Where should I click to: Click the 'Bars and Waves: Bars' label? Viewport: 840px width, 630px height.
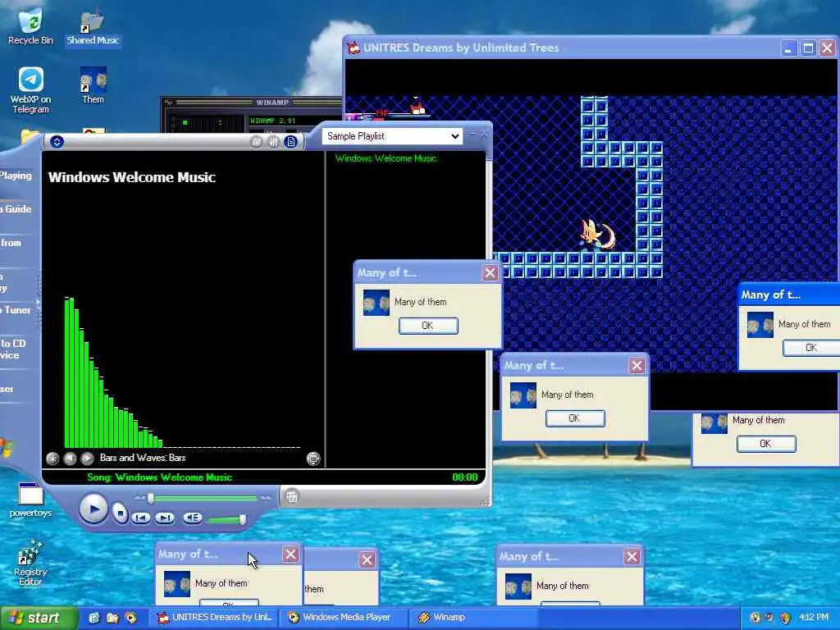click(143, 458)
